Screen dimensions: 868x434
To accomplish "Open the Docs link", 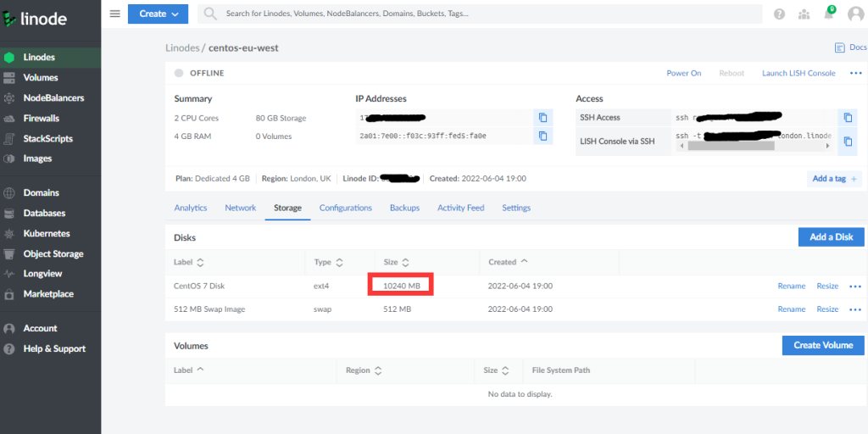I will pos(851,47).
